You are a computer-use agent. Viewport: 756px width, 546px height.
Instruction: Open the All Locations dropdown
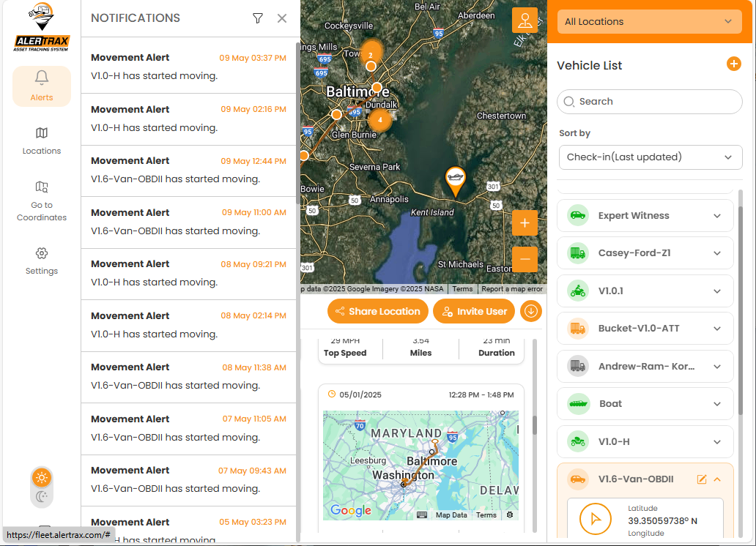(650, 22)
